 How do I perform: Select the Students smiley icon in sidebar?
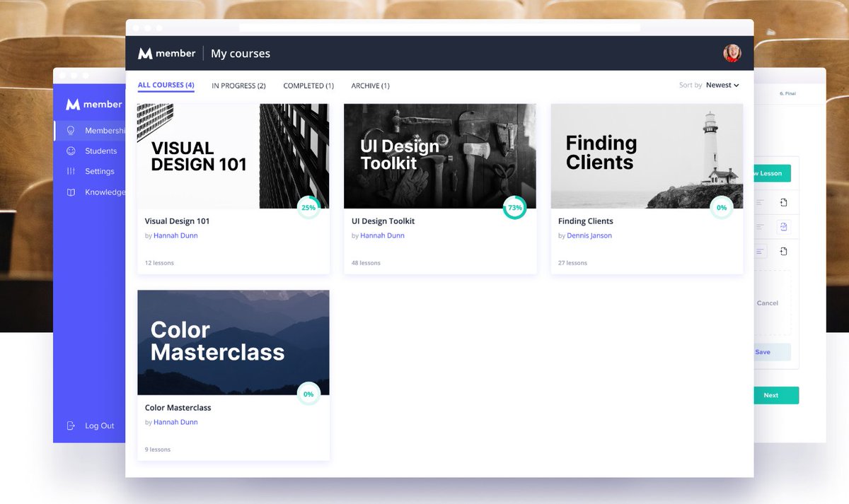tap(71, 151)
